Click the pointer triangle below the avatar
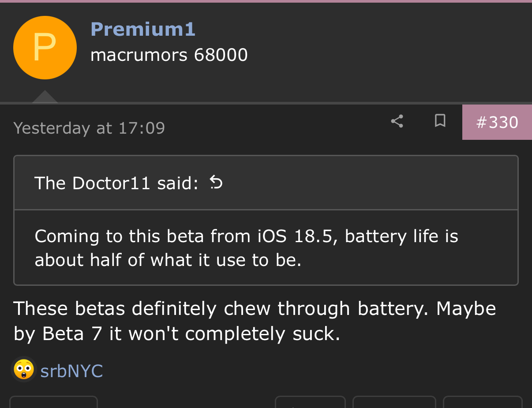532x408 pixels. point(45,97)
